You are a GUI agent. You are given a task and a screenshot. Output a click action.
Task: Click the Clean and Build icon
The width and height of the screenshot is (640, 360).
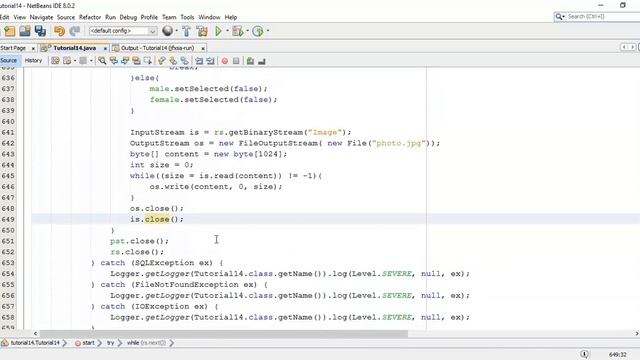pos(202,31)
